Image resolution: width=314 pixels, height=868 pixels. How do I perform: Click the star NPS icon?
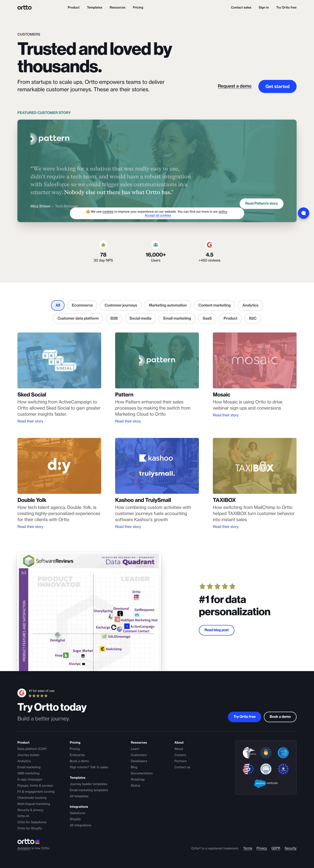click(103, 245)
